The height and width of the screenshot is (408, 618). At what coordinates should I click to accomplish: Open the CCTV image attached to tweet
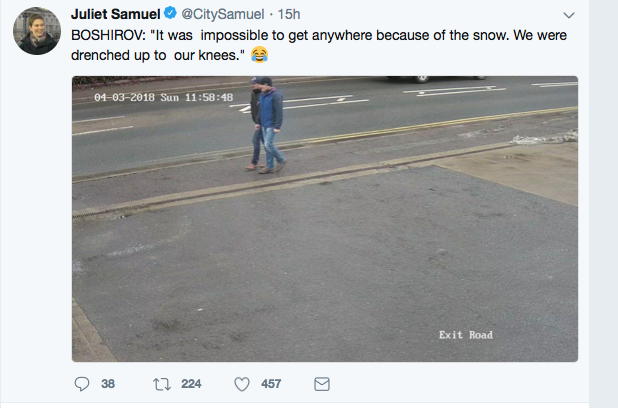click(x=324, y=250)
